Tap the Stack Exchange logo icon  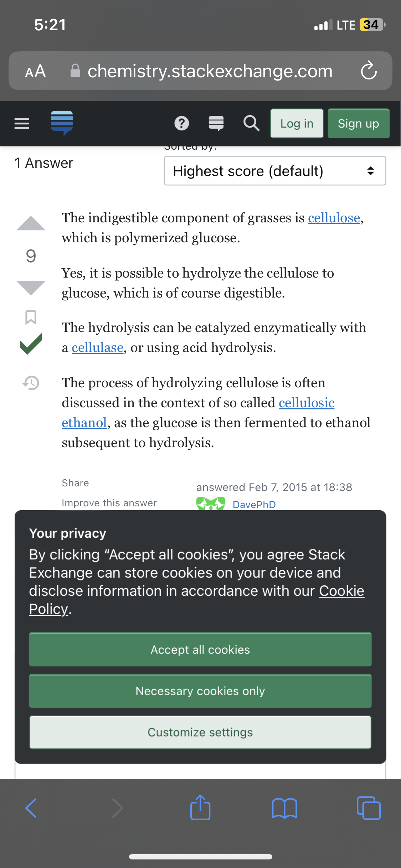click(62, 123)
